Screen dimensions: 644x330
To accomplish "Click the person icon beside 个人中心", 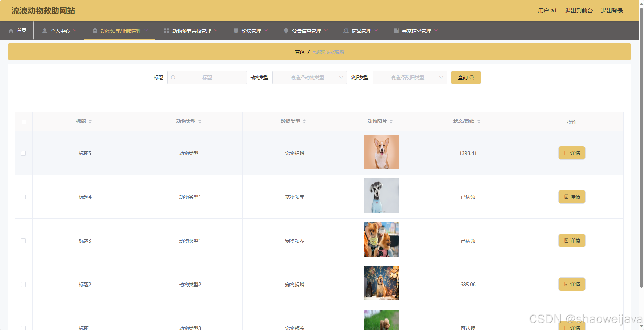I will click(x=45, y=31).
